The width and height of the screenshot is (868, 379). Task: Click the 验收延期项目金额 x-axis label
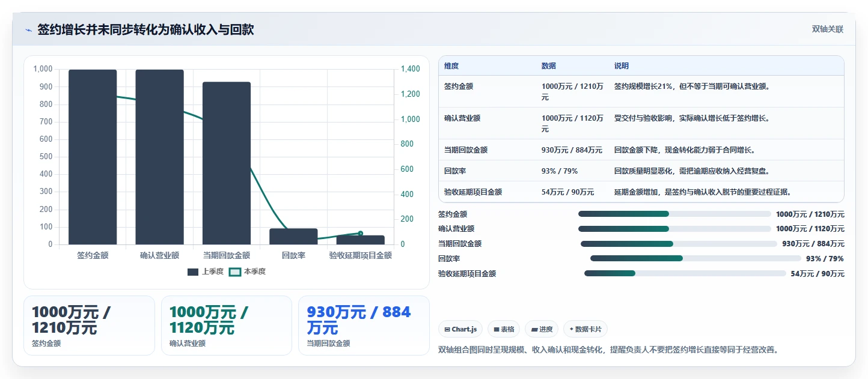point(361,255)
